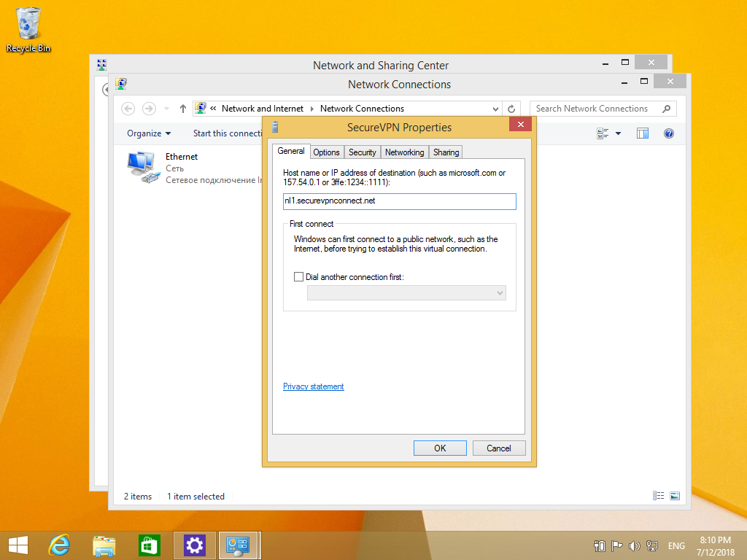Click the SecureVPN Properties title bar icon
747x560 pixels.
click(x=275, y=127)
